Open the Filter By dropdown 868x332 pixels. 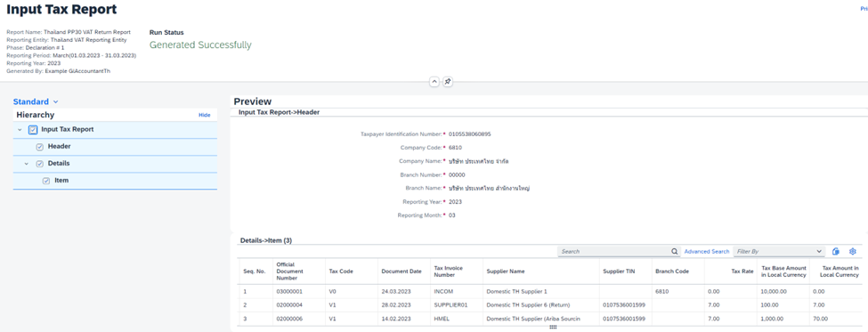click(779, 251)
